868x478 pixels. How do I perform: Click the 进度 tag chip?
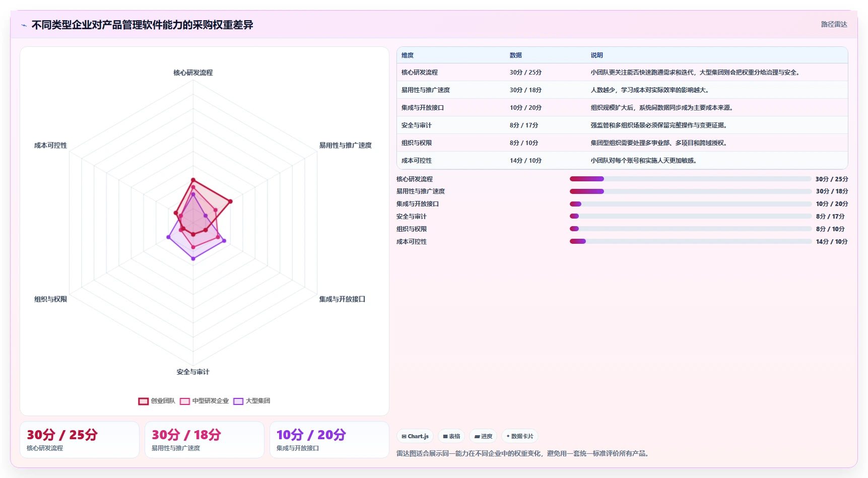(x=484, y=436)
